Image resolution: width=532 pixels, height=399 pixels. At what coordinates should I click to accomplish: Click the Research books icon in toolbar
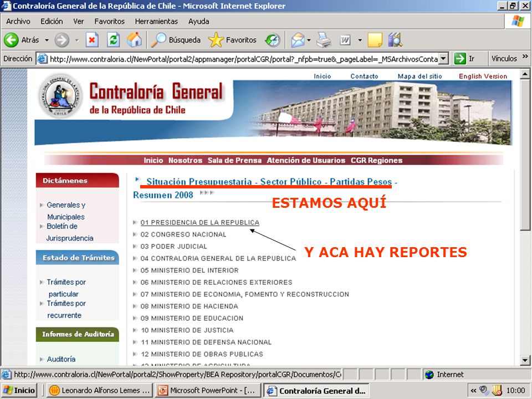pos(395,40)
